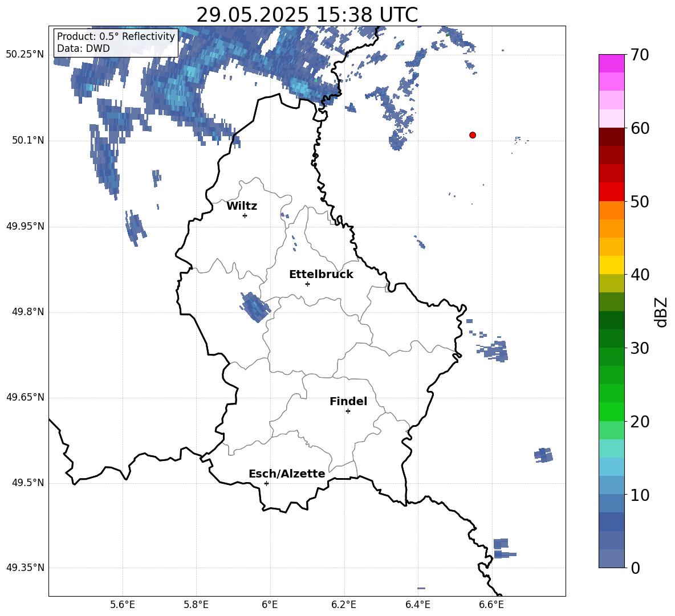
Task: Click the yellow colorbar segment above 40
Action: pyautogui.click(x=612, y=265)
